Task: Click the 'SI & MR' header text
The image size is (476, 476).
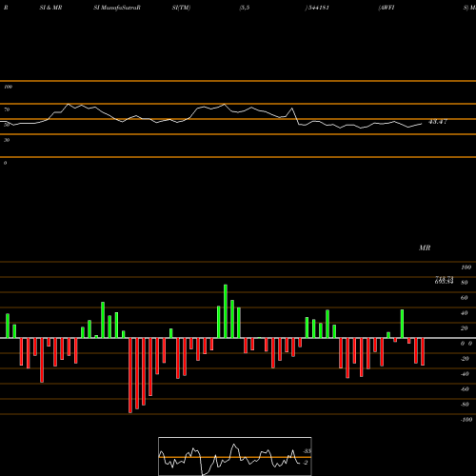Action: point(50,8)
